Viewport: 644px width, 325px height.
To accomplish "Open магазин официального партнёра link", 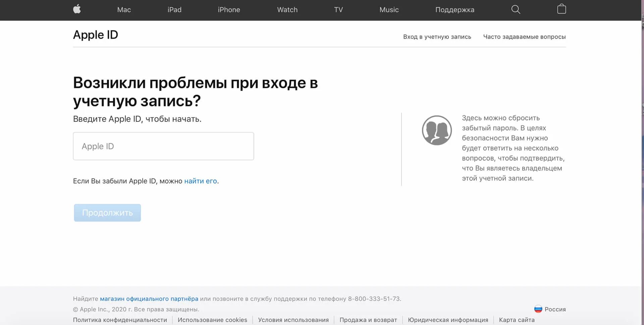I will [x=149, y=299].
